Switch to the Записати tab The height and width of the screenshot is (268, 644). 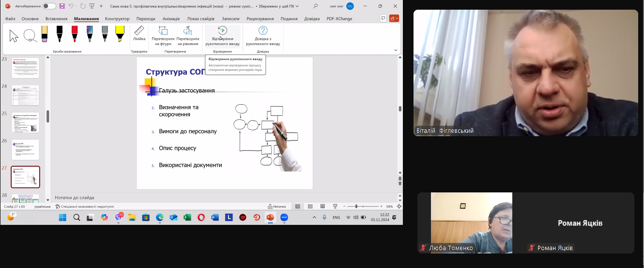point(230,18)
